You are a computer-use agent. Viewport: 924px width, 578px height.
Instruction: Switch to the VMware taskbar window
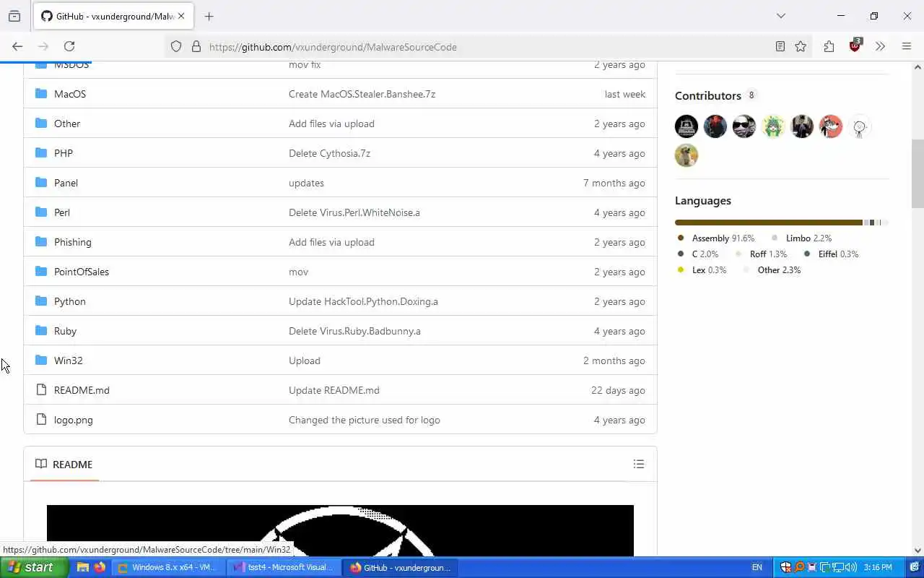pos(167,567)
